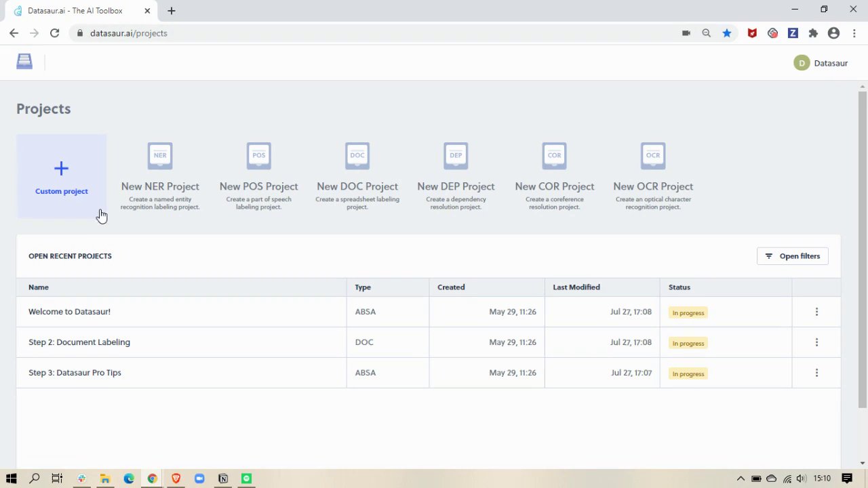This screenshot has width=868, height=488.
Task: Open Microsoft Edge from the taskbar
Action: click(129, 479)
